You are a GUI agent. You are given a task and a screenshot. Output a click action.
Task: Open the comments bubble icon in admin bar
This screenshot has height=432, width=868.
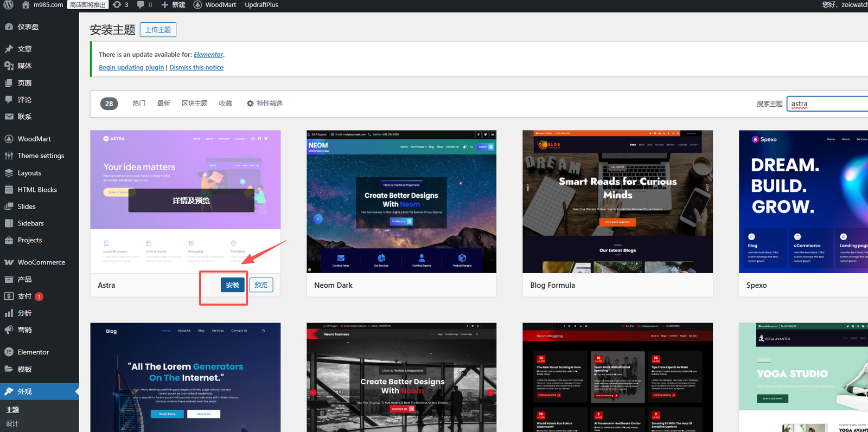141,5
